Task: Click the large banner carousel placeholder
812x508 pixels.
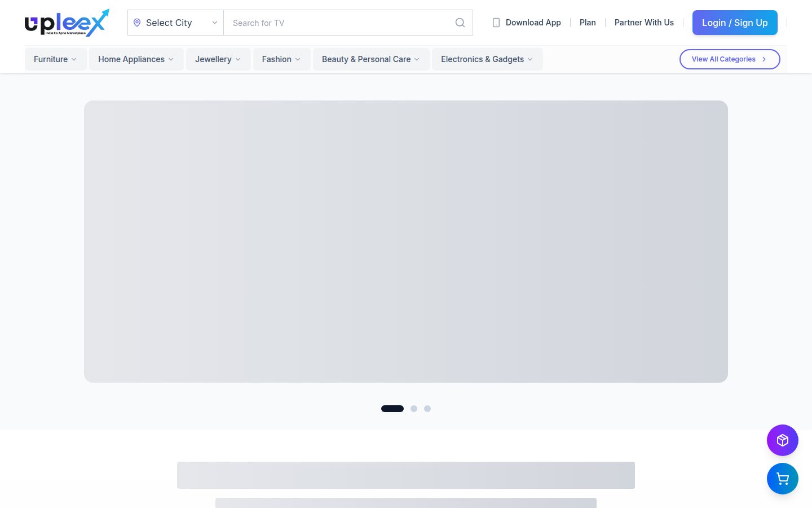Action: click(x=406, y=242)
